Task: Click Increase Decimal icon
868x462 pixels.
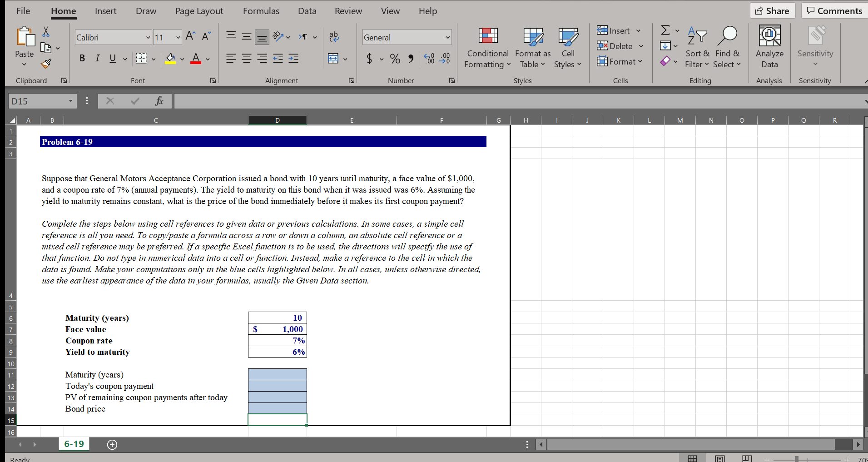Action: pyautogui.click(x=429, y=59)
